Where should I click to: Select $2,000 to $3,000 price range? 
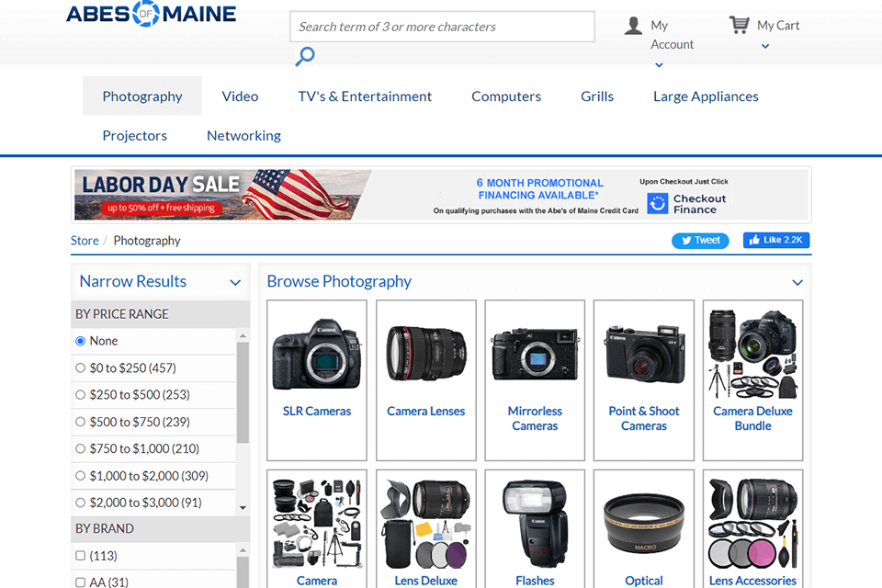81,503
